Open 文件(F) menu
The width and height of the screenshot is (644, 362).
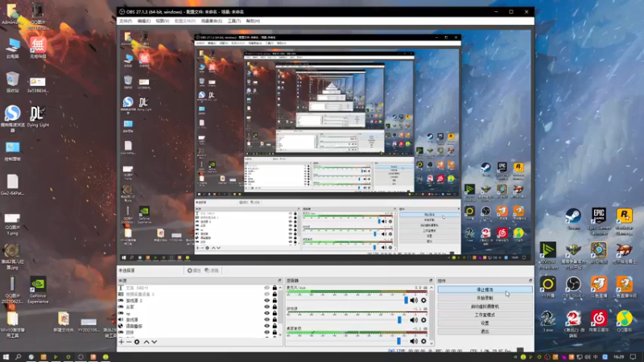(x=126, y=21)
